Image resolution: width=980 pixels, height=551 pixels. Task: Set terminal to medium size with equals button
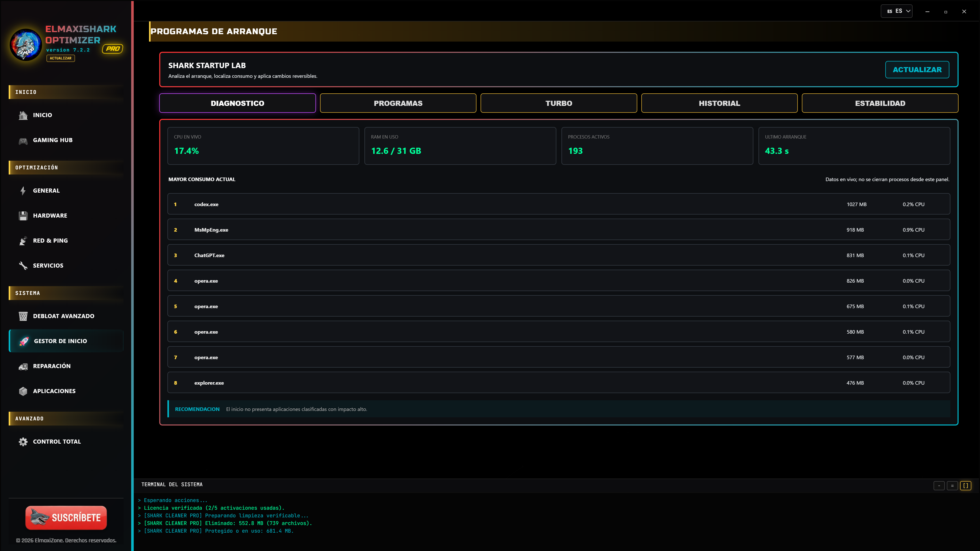coord(952,486)
